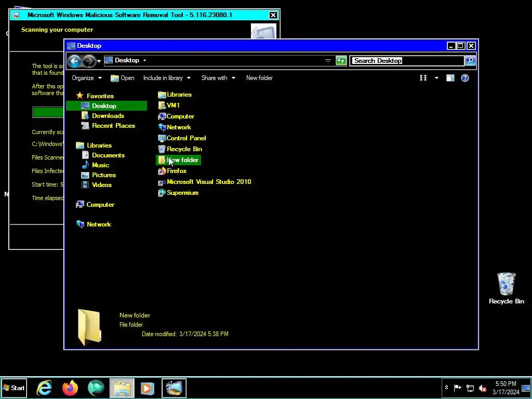532x399 pixels.
Task: Show hidden tray icons arrow
Action: (446, 388)
